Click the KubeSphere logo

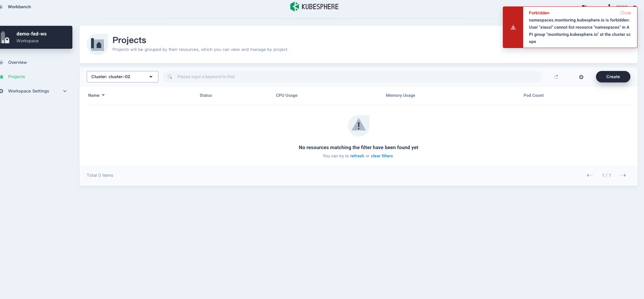click(314, 6)
